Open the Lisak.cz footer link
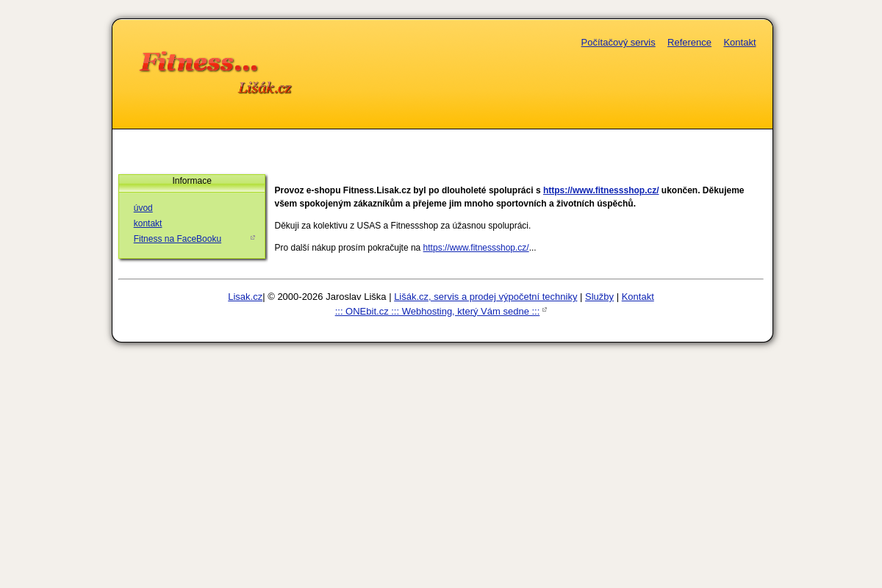The width and height of the screenshot is (882, 588). pos(245,297)
